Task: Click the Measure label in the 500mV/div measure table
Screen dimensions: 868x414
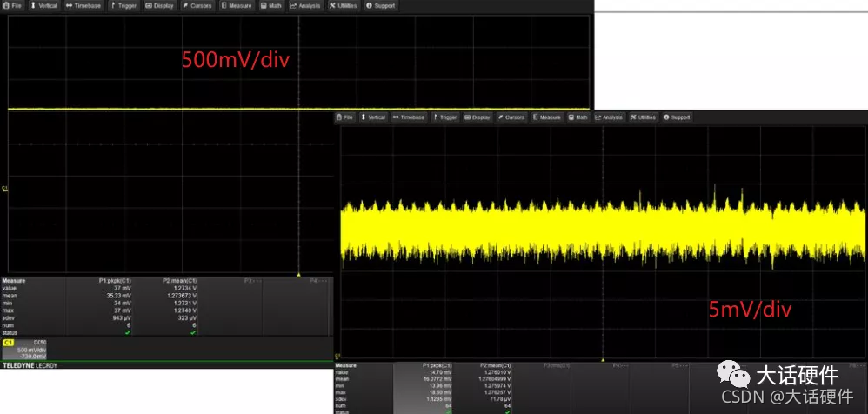Action: (14, 281)
